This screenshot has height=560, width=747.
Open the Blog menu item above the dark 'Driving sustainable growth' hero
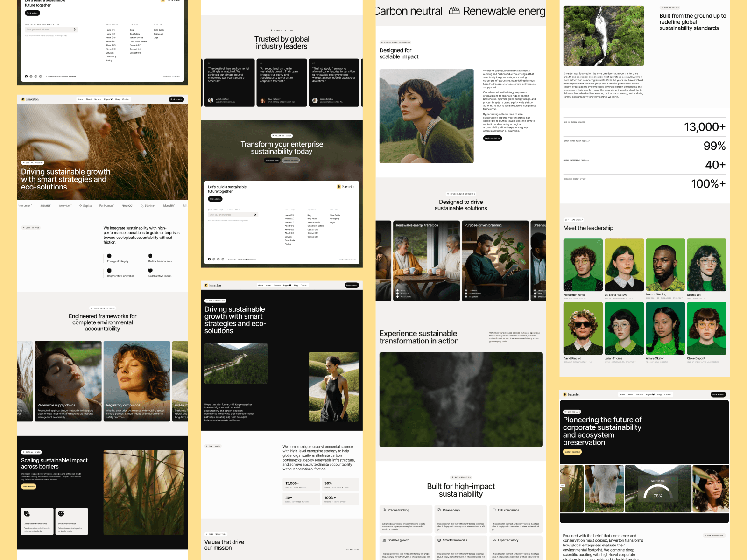[296, 285]
